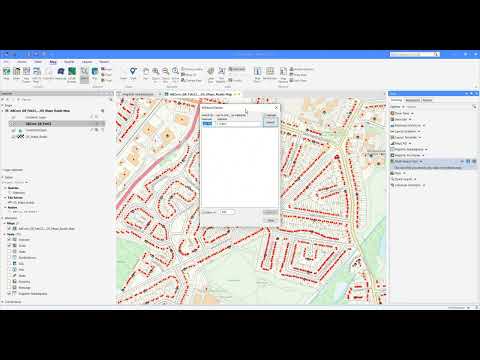Select the Map ribbon tab
The image size is (480, 360).
coord(53,62)
